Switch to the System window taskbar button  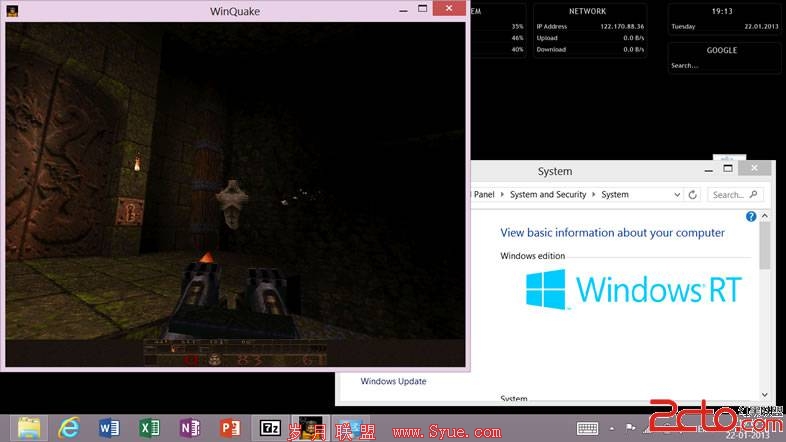click(351, 428)
